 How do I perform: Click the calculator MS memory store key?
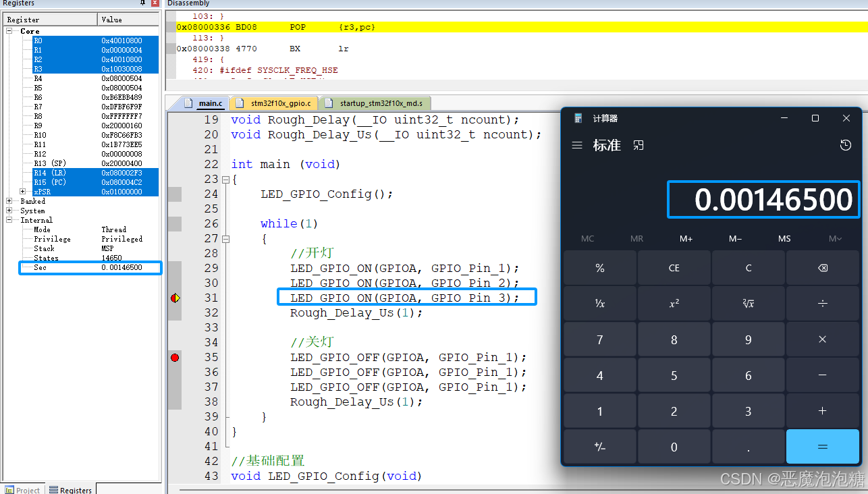click(784, 238)
